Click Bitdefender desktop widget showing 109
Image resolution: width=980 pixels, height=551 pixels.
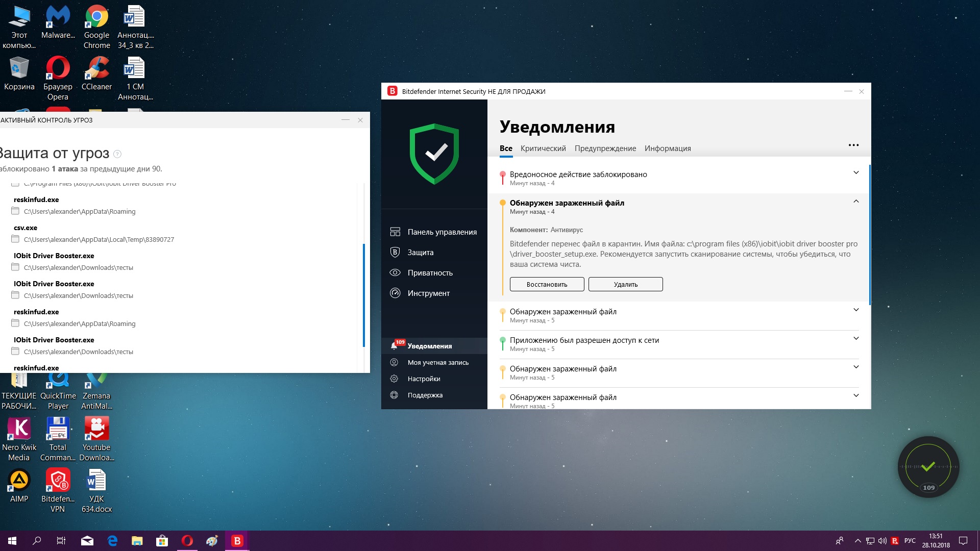click(928, 467)
